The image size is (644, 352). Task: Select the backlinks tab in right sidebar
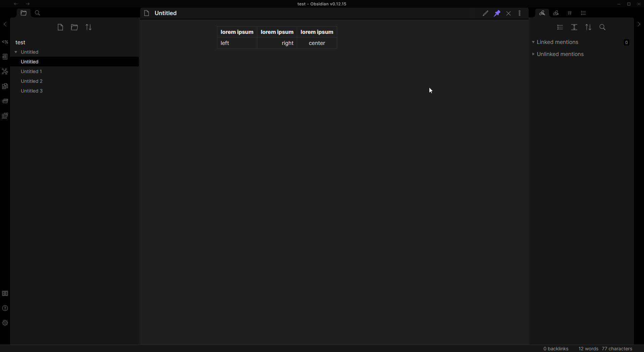[x=542, y=13]
